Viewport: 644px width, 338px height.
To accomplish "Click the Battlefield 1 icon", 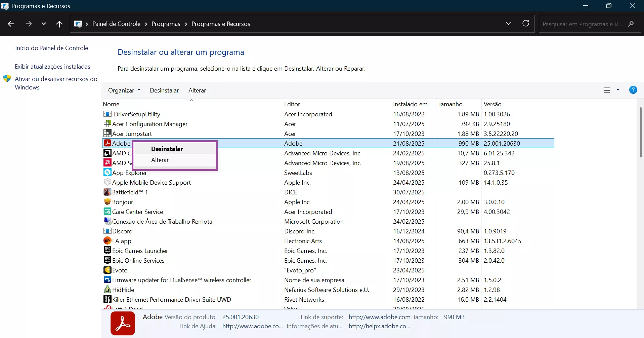I will [x=107, y=192].
